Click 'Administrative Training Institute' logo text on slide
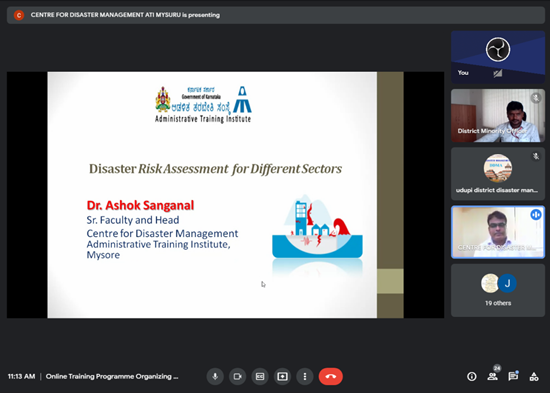Viewport: 550px width, 393px height. click(x=203, y=119)
